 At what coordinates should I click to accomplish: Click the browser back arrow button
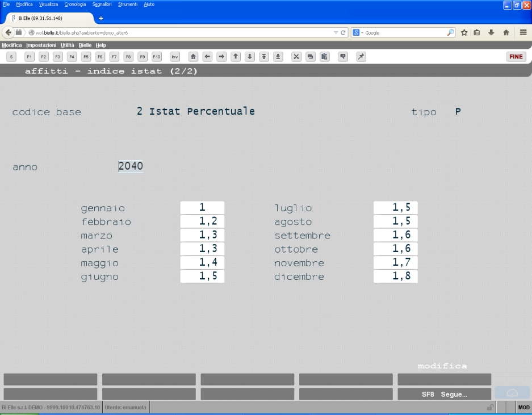click(x=8, y=32)
